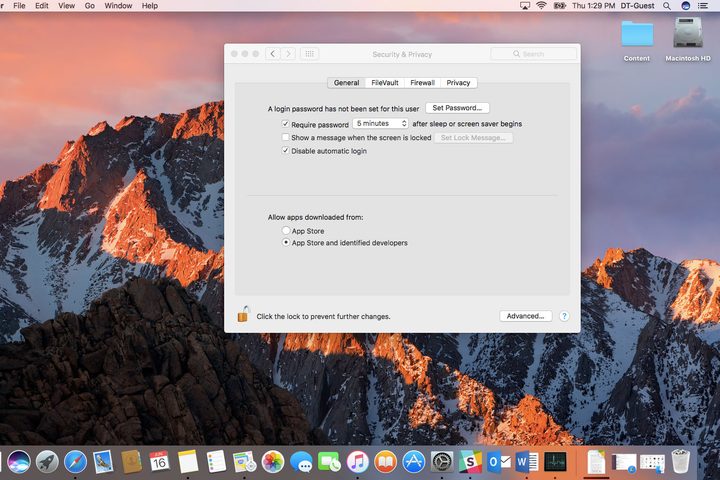
Task: Open the Maps app in dock
Action: [x=244, y=462]
